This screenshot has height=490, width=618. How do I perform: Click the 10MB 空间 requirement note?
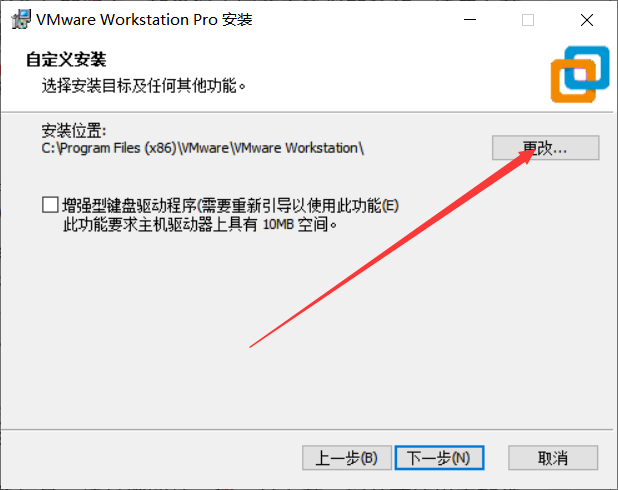click(x=300, y=225)
